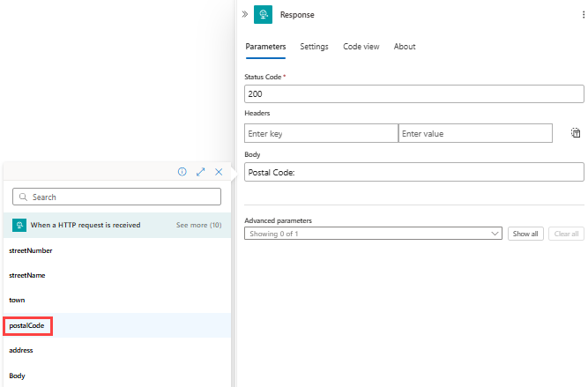Close the dynamic content popup
588x387 pixels.
tap(219, 172)
